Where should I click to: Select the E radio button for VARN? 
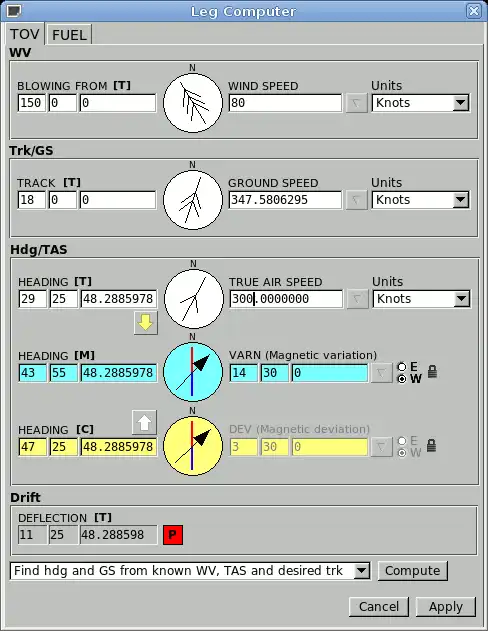point(402,367)
